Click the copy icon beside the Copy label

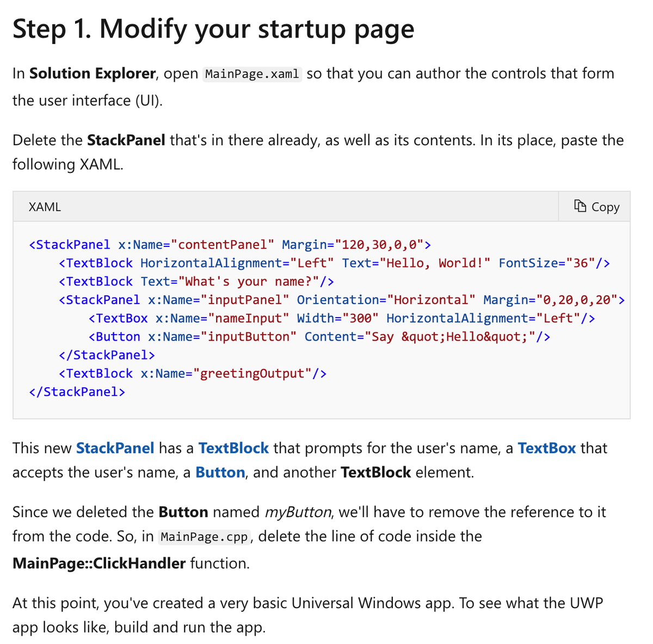580,206
